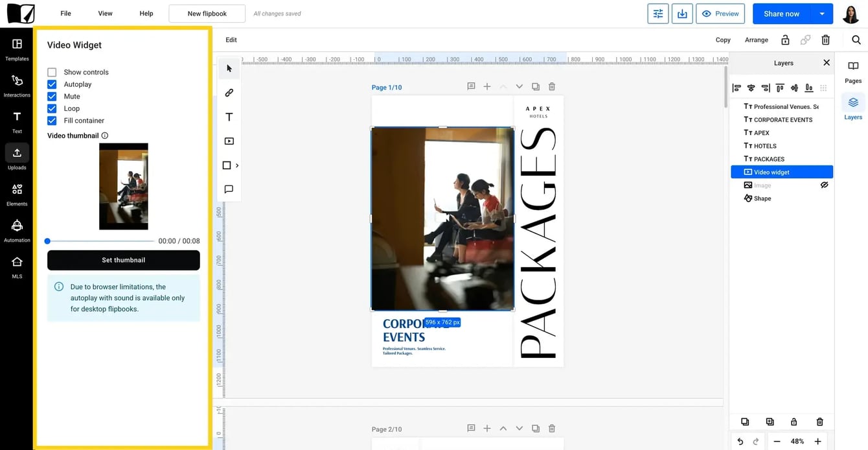This screenshot has width=868, height=450.
Task: Expand the shape tool flyout arrow
Action: (237, 165)
